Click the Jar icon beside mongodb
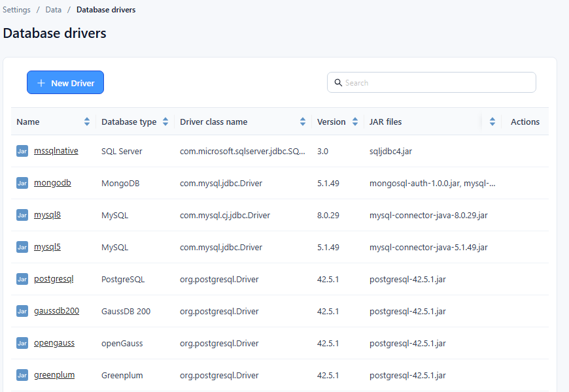 click(22, 183)
